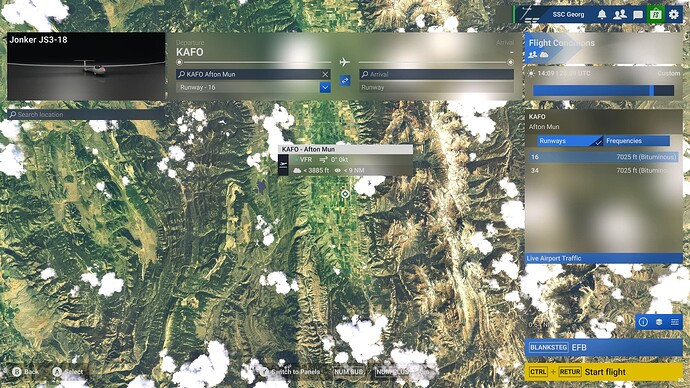Screen dimensions: 690x388
Task: Select runway 34 row
Action: tap(603, 171)
